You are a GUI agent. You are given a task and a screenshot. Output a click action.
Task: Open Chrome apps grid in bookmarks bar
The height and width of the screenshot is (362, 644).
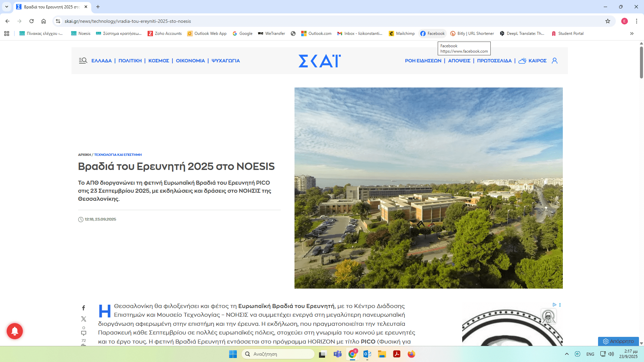[7, 34]
